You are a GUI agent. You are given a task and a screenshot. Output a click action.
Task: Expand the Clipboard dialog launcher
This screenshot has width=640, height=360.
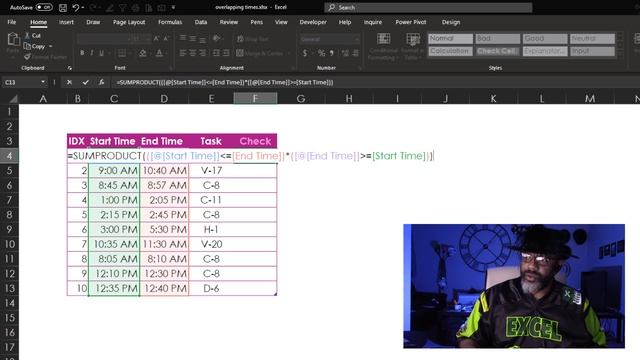[x=69, y=68]
